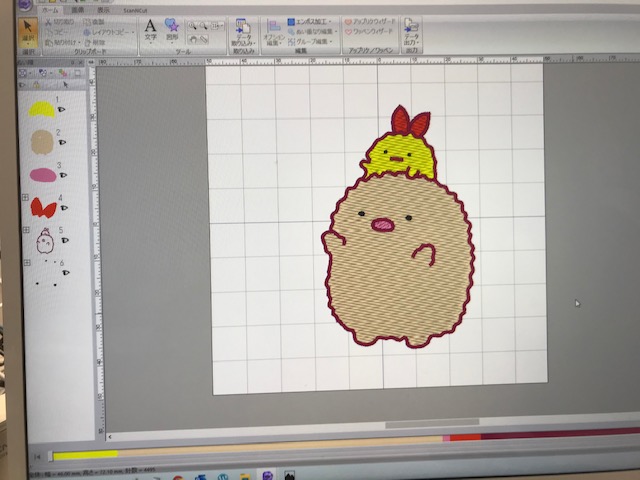The image size is (640, 480).
Task: Click the delete (削除) command
Action: click(x=95, y=42)
